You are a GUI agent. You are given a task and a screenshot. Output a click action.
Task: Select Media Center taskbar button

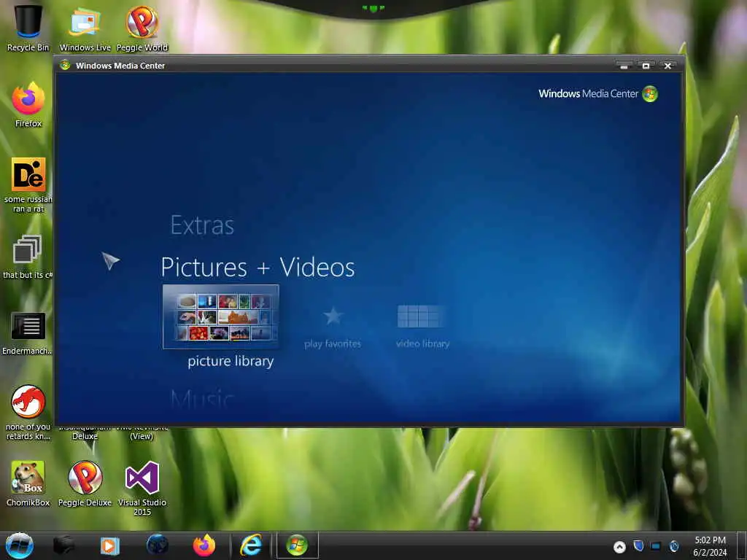tap(298, 545)
